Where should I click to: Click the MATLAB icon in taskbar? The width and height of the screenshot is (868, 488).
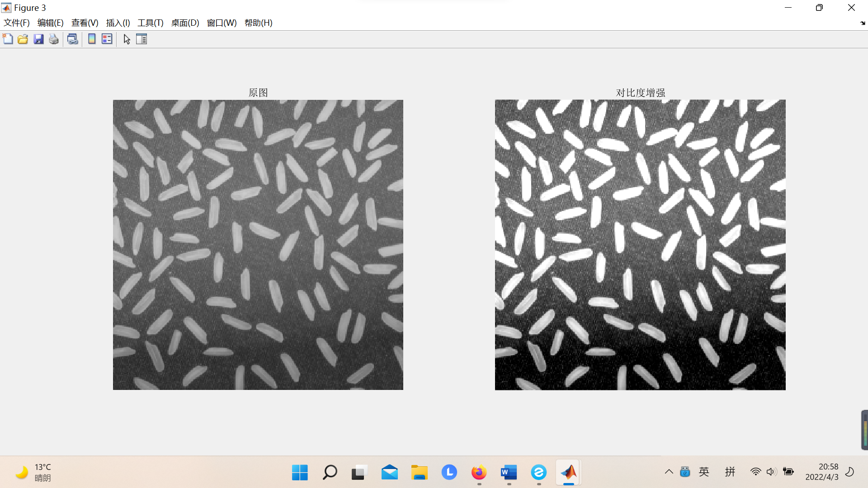point(568,472)
